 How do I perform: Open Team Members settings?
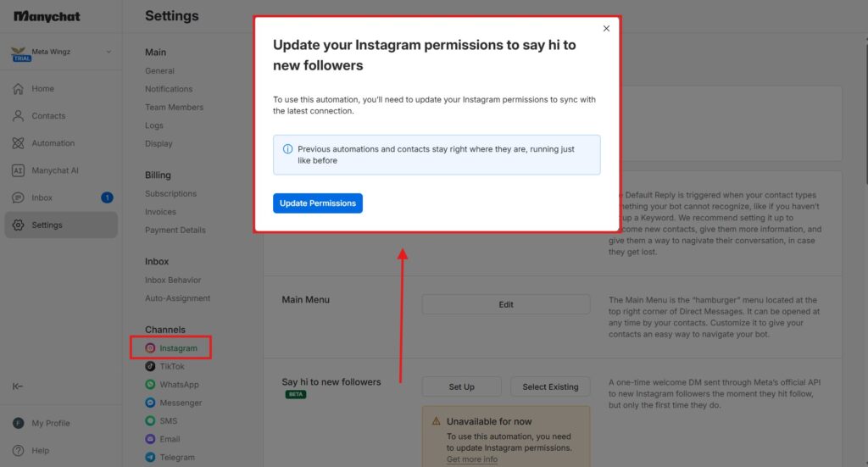175,108
